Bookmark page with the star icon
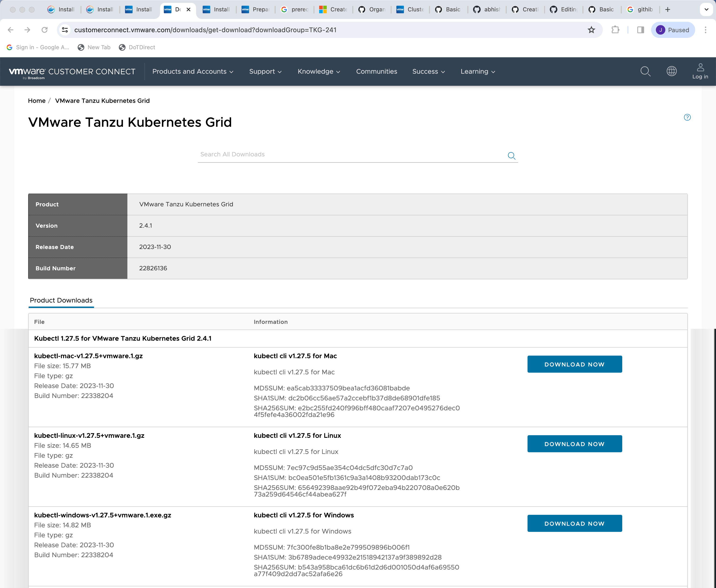716x588 pixels. click(x=591, y=30)
